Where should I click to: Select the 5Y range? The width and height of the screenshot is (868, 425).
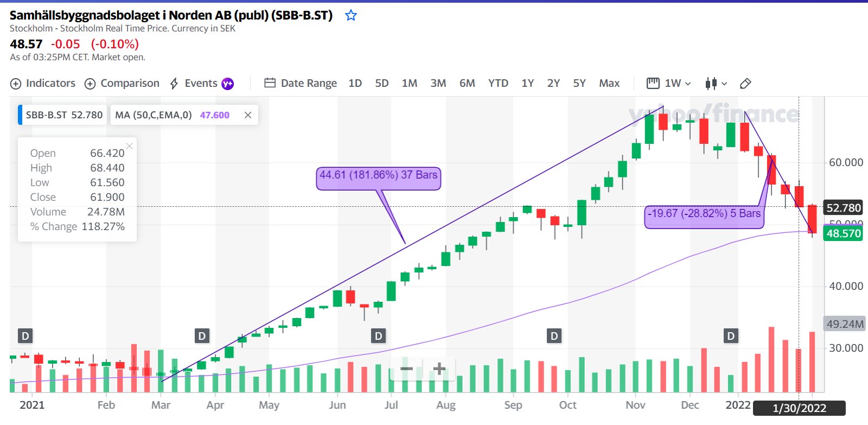click(579, 83)
